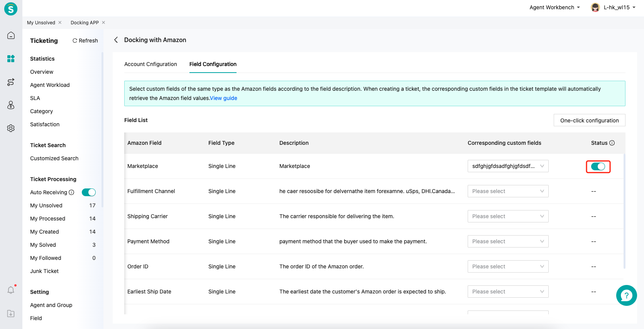Viewport: 644px width, 329px height.
Task: Click the Amazon Field column header
Action: coord(144,143)
